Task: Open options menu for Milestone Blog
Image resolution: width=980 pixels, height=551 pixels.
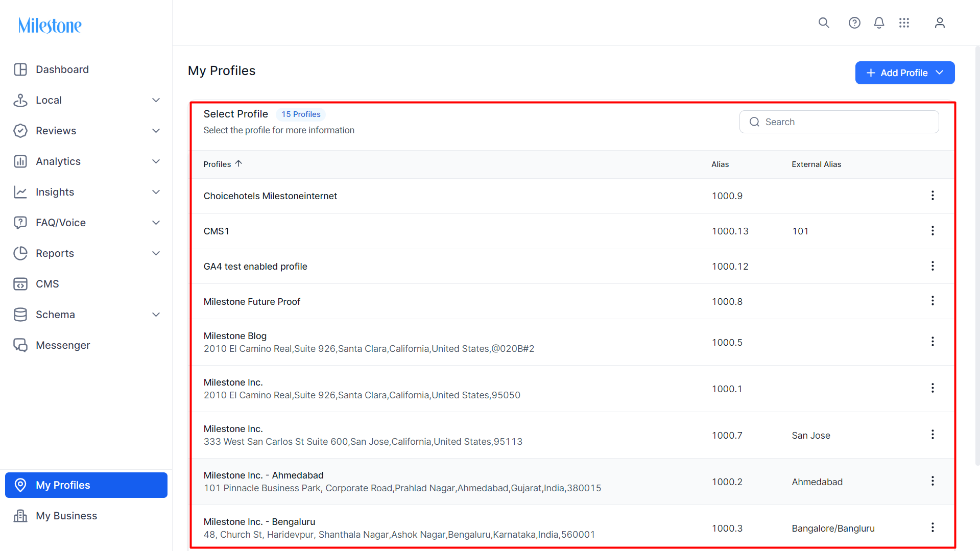Action: pyautogui.click(x=933, y=342)
